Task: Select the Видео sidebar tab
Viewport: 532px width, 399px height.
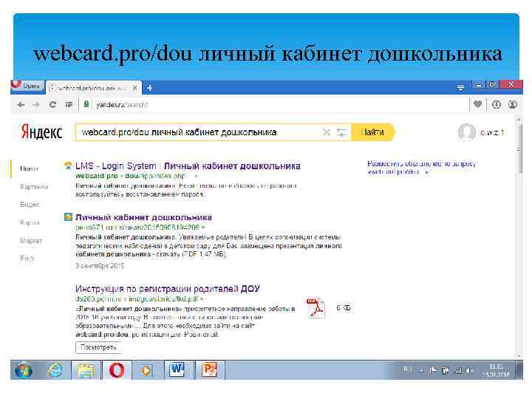Action: [x=30, y=205]
